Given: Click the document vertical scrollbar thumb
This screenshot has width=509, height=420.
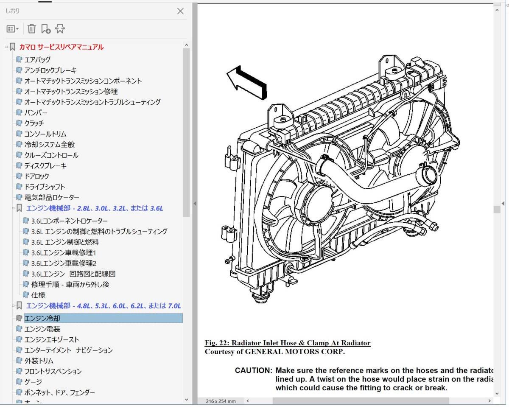Looking at the screenshot, I should click(497, 210).
